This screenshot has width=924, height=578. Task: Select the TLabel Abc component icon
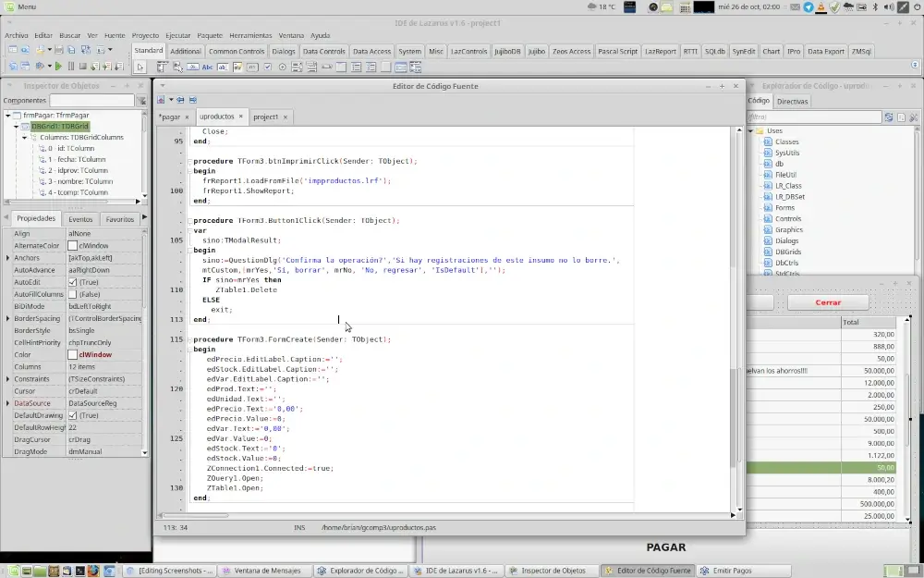click(207, 68)
